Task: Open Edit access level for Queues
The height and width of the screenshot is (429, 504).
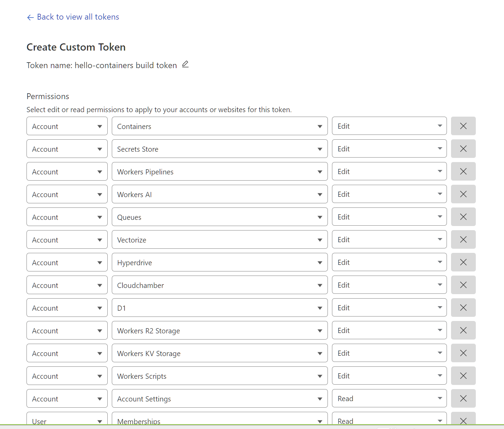Action: 389,217
